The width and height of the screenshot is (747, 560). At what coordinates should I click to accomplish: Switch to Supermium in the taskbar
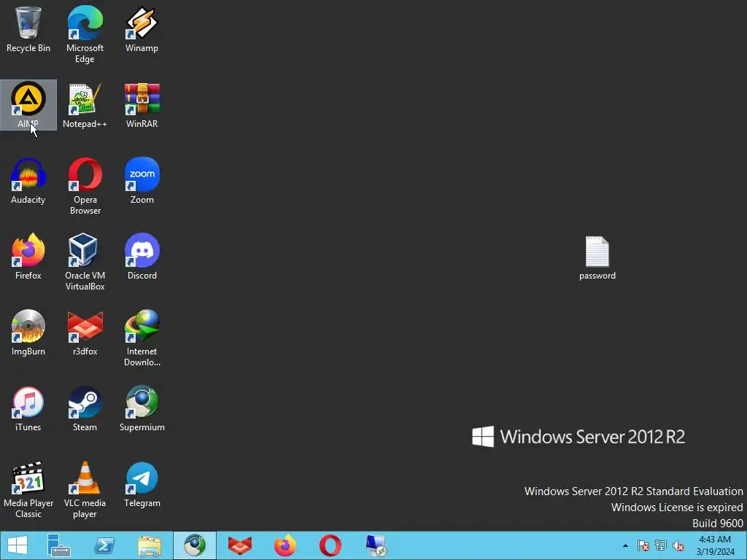[x=194, y=545]
